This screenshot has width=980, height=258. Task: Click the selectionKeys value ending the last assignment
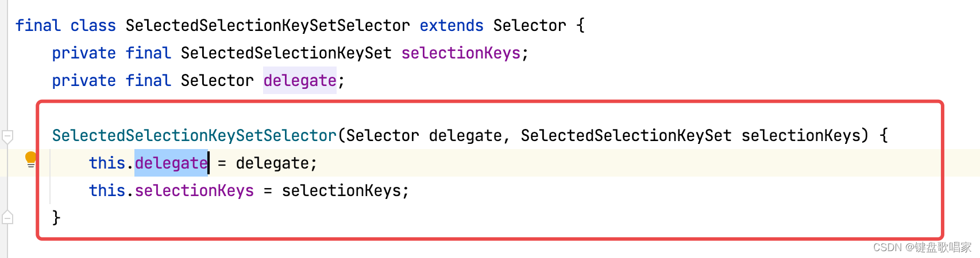point(341,191)
